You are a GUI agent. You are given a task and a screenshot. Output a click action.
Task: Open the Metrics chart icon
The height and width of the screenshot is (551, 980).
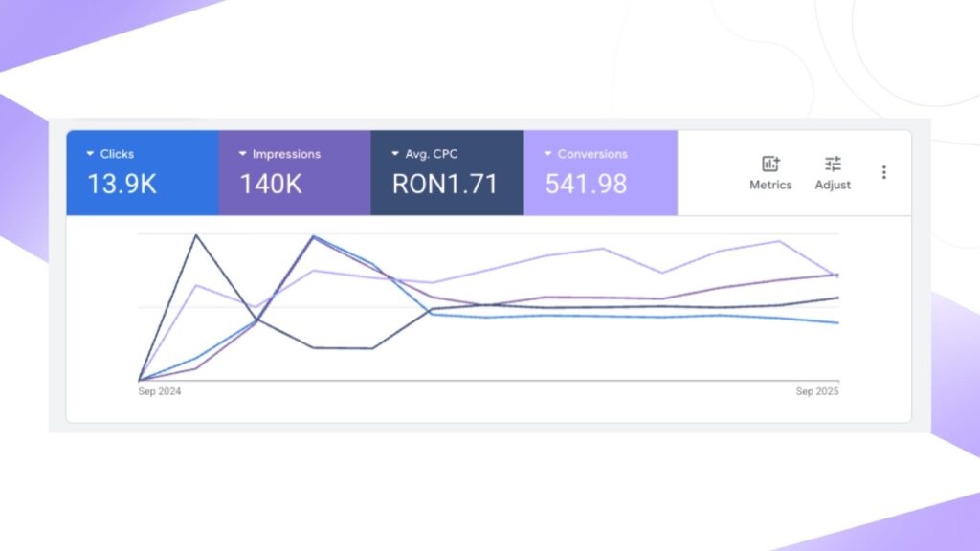coord(770,164)
